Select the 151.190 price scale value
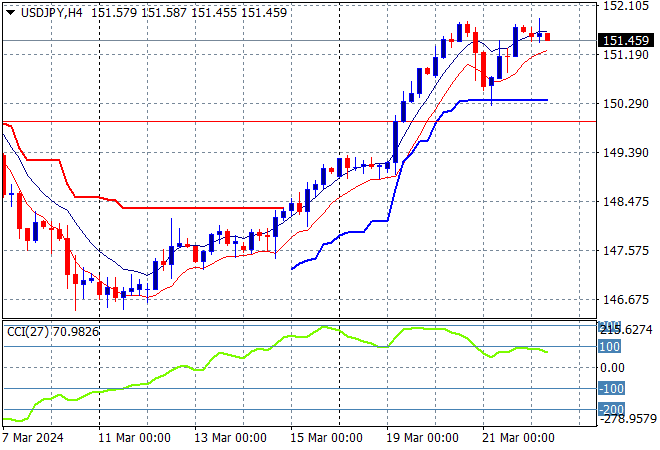Viewport: 660px width, 450px height. (626, 54)
